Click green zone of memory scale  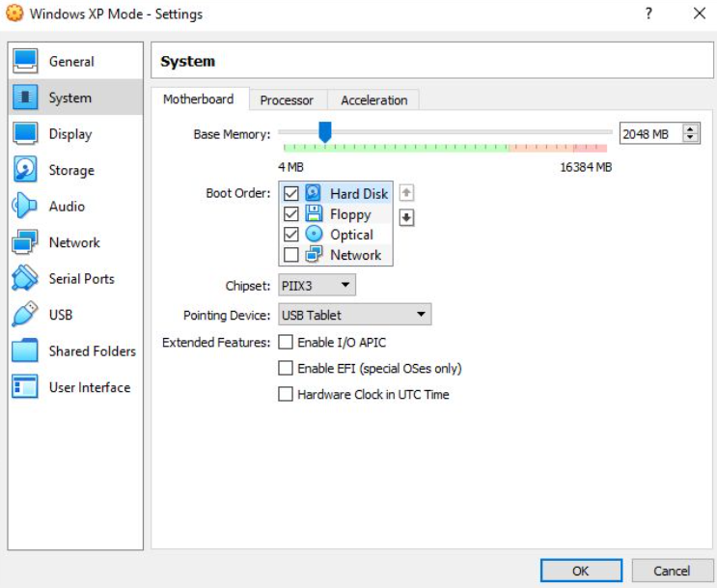396,148
